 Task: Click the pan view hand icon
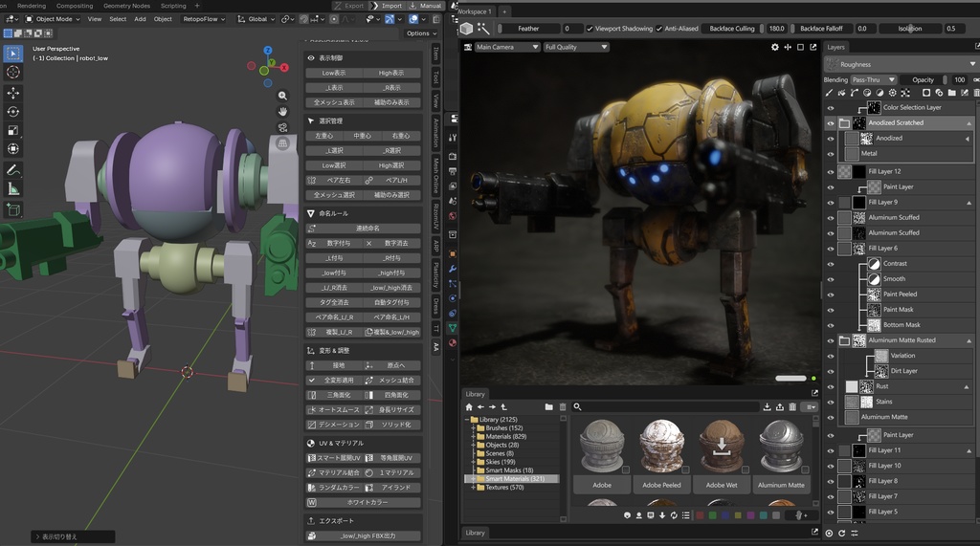(282, 111)
